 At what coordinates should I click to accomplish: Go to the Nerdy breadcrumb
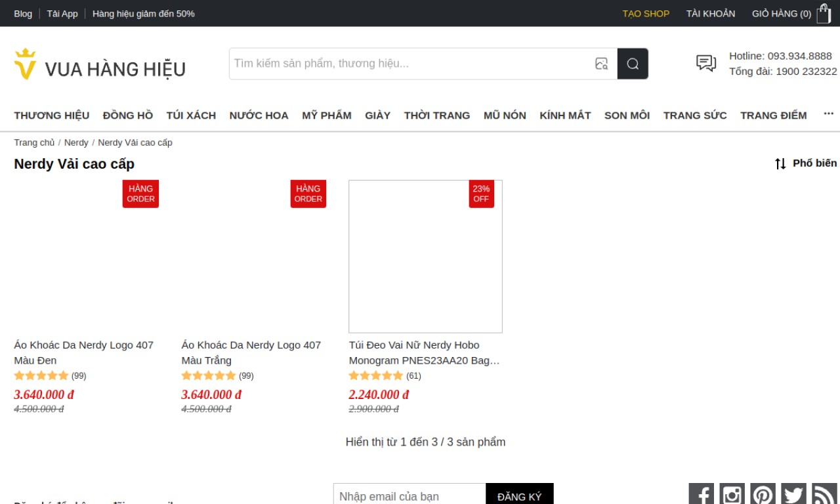(76, 142)
